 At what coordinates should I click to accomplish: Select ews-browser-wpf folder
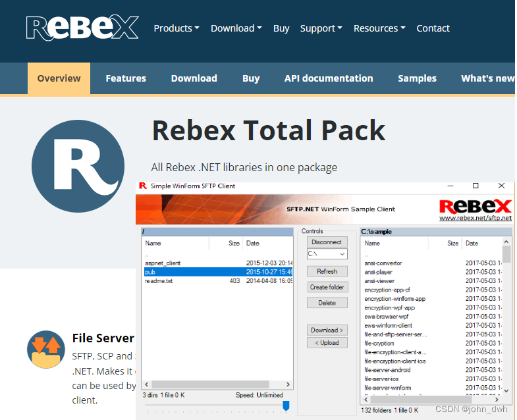[x=387, y=317]
